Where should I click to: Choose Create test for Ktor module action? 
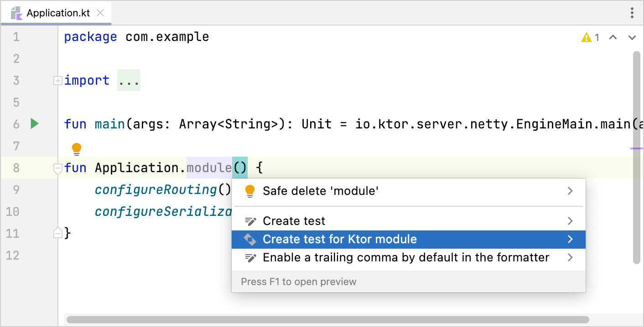point(339,239)
